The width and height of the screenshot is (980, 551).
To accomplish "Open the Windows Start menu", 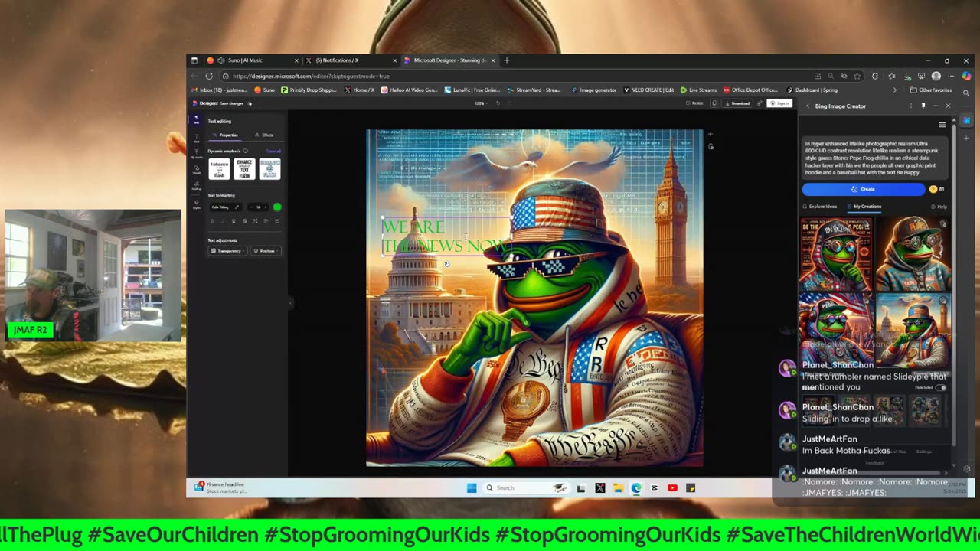I will 472,487.
